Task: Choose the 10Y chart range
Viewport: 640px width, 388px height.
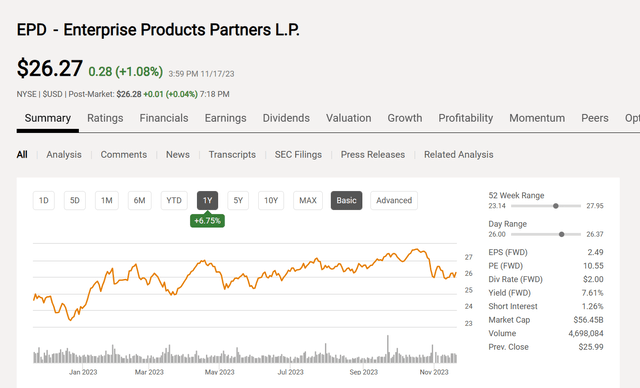Action: point(271,200)
